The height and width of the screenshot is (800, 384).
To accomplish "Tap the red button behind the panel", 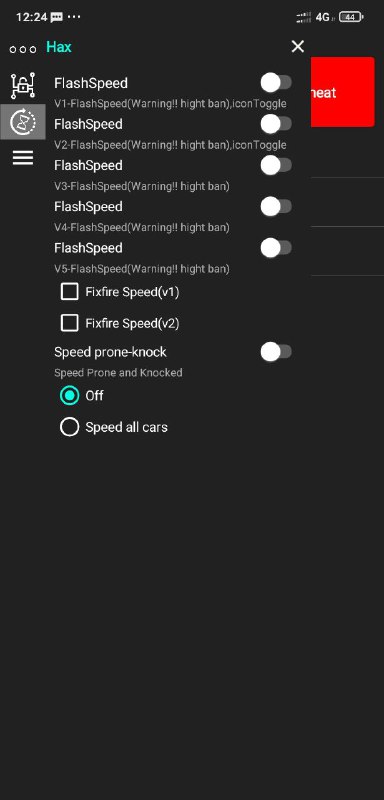I will point(342,92).
